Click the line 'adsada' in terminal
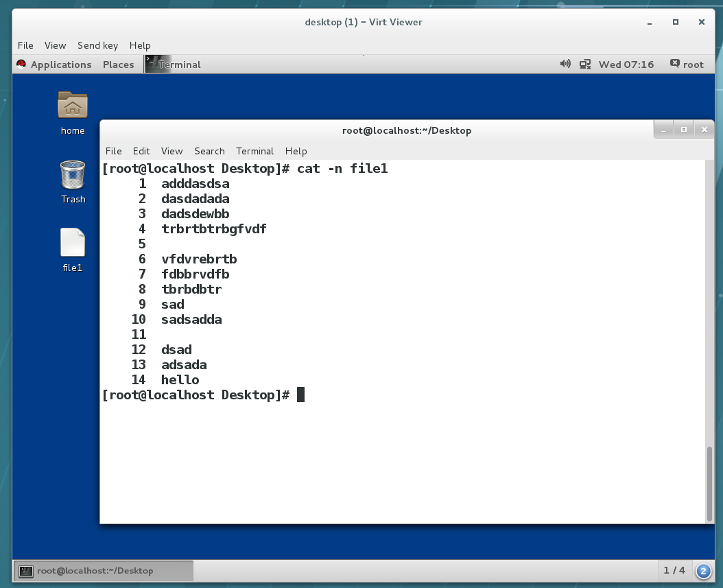723x588 pixels. click(x=184, y=365)
